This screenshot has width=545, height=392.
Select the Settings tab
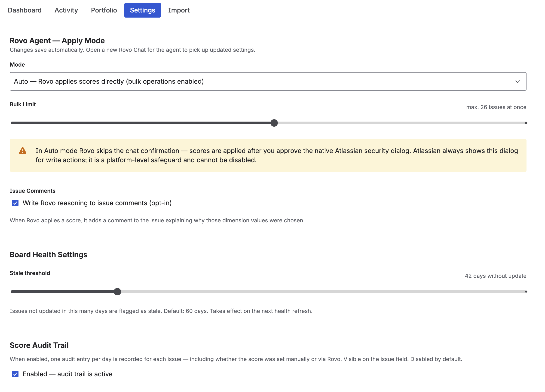[x=142, y=10]
